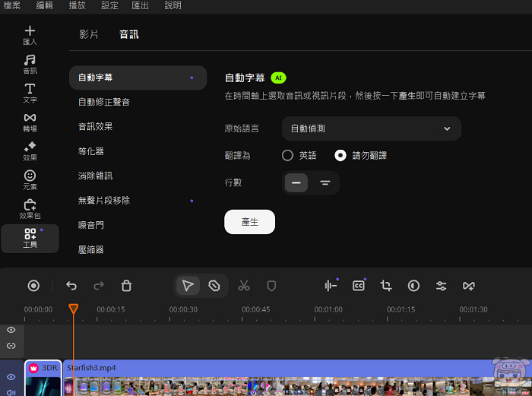
Task: Select the 請勿翻譯 radio option
Action: tap(340, 155)
